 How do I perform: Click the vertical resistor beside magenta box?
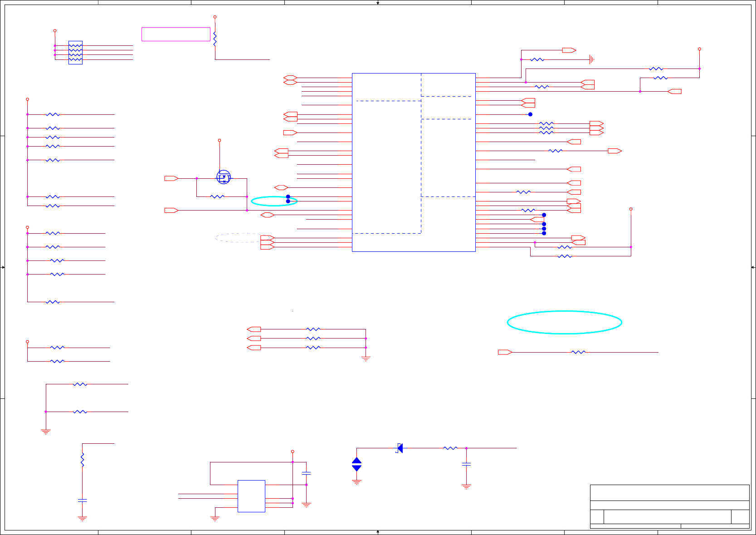215,39
